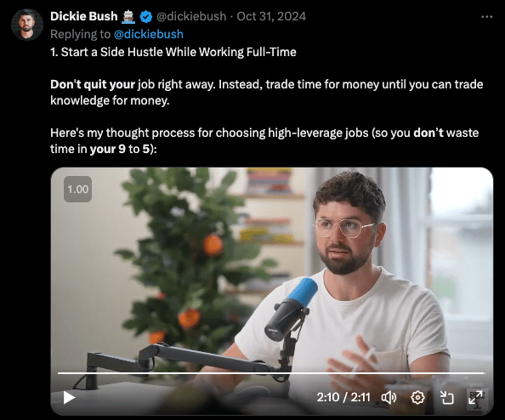
Task: Open the Oct 31, 2024 timestamp
Action: tap(271, 16)
